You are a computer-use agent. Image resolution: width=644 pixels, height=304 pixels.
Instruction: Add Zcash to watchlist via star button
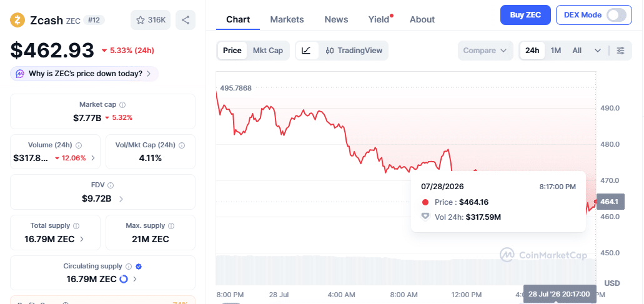click(x=151, y=20)
